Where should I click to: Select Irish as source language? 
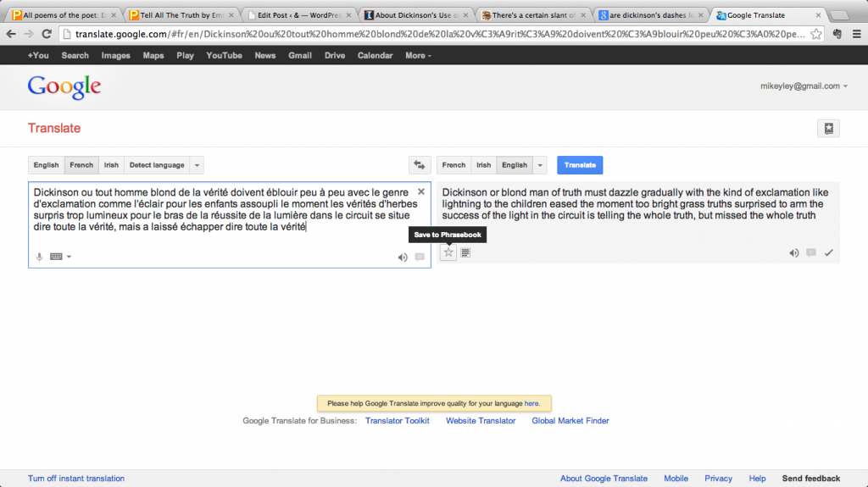point(111,165)
